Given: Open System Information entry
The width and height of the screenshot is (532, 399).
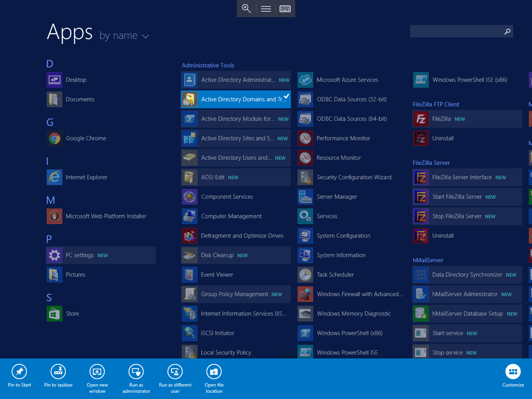Looking at the screenshot, I should pyautogui.click(x=351, y=255).
